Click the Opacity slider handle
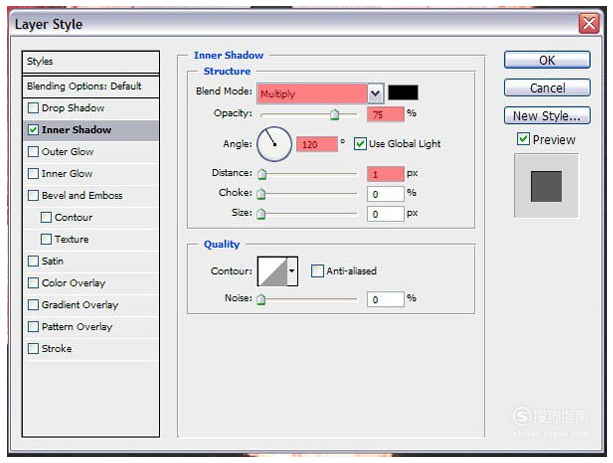Image resolution: width=613 pixels, height=463 pixels. click(x=334, y=115)
